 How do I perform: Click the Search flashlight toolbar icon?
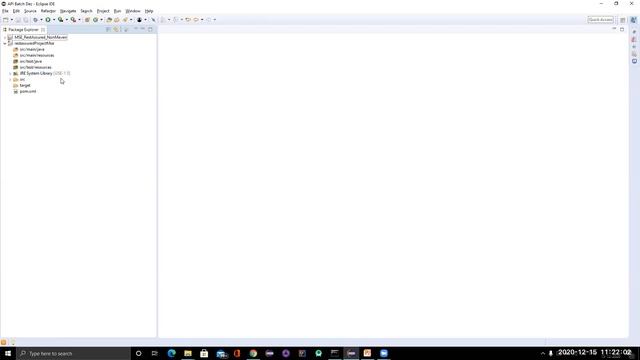[x=125, y=20]
